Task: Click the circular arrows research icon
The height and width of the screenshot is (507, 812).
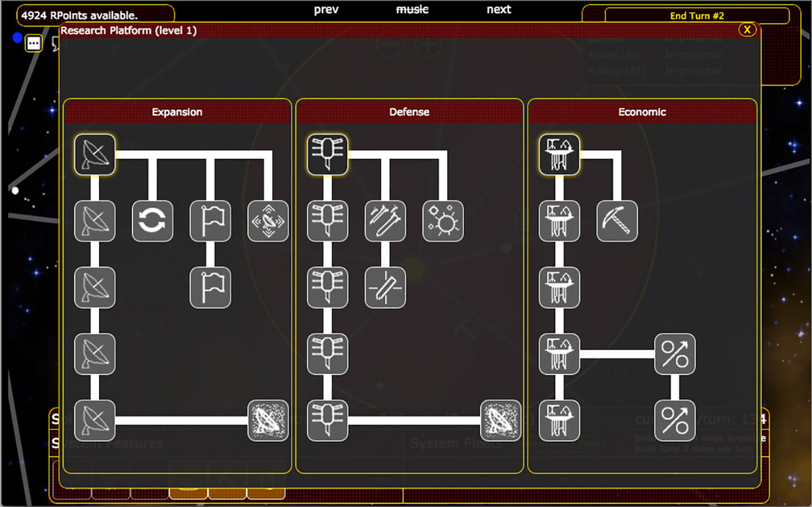Action: coord(152,221)
